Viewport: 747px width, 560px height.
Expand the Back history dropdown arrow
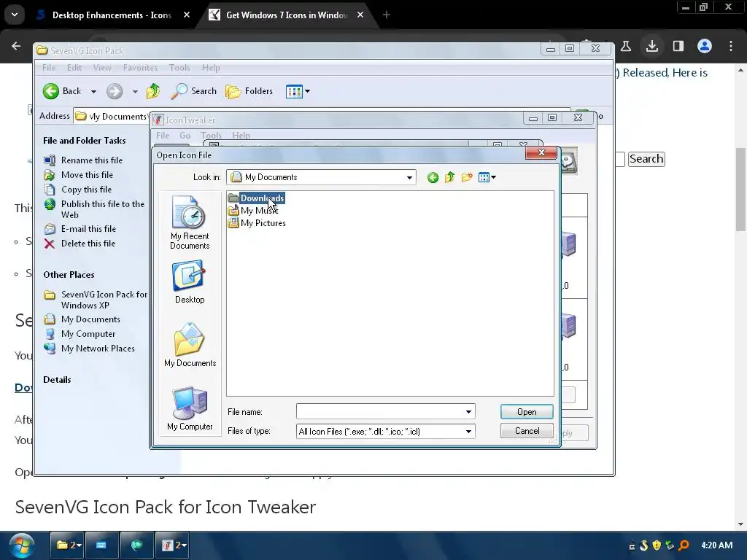pyautogui.click(x=94, y=91)
